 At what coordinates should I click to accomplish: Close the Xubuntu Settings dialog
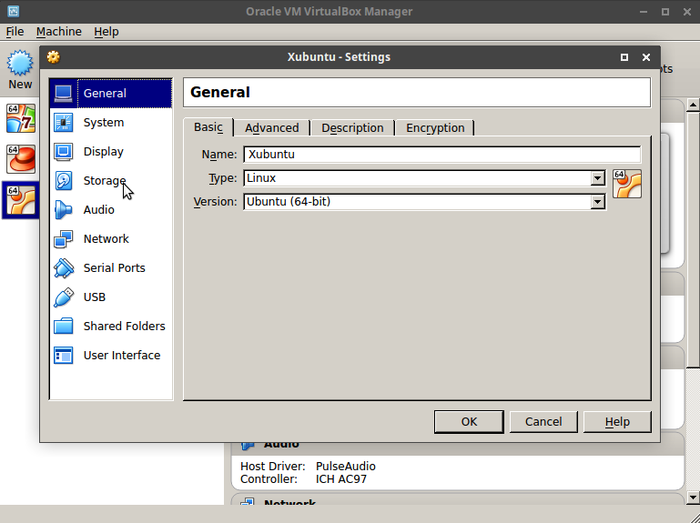(646, 57)
